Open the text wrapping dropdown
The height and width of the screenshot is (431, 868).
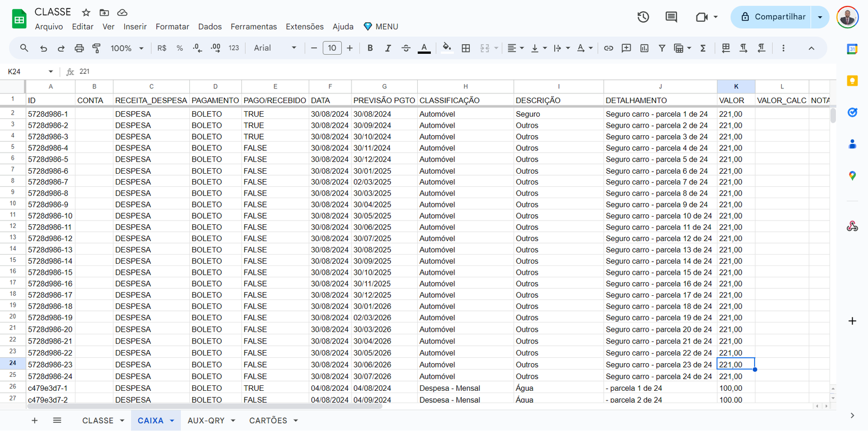coord(561,48)
